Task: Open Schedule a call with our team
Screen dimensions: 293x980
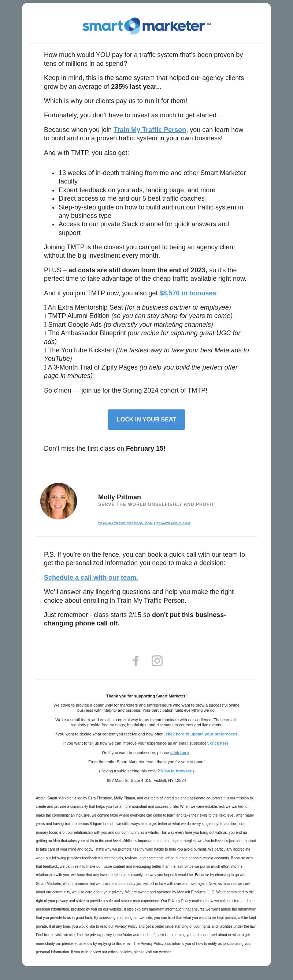Action: pyautogui.click(x=91, y=578)
